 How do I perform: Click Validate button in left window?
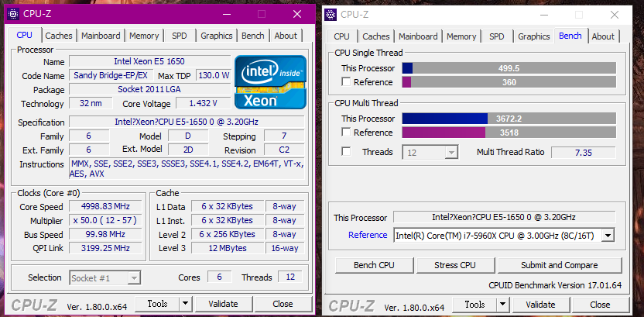pos(223,304)
